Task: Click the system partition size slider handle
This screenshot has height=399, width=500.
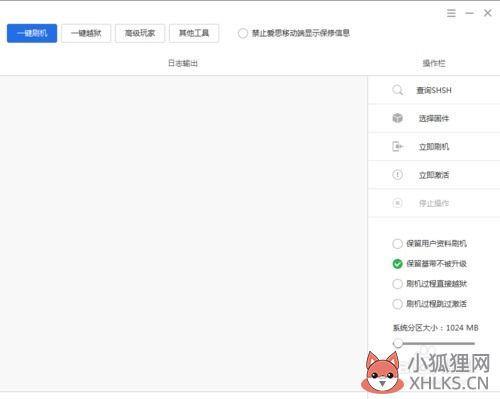Action: pyautogui.click(x=398, y=343)
